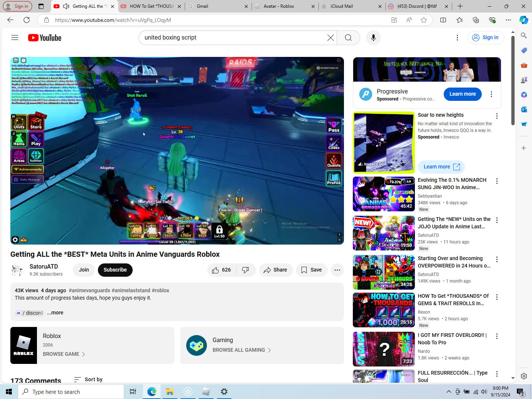Open YouTube settings three-dot menu
The height and width of the screenshot is (399, 532).
(x=457, y=38)
